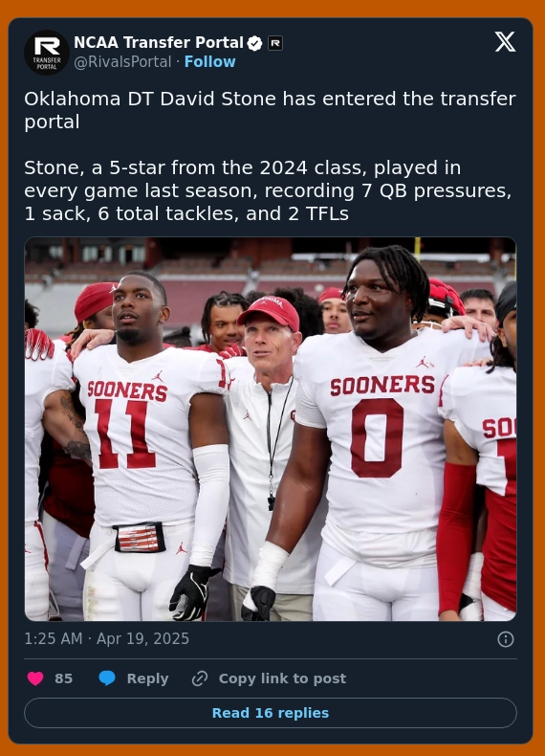Click the 1:25 AM Apr 19, 2025 timestamp
The width and height of the screenshot is (545, 756).
coord(106,639)
